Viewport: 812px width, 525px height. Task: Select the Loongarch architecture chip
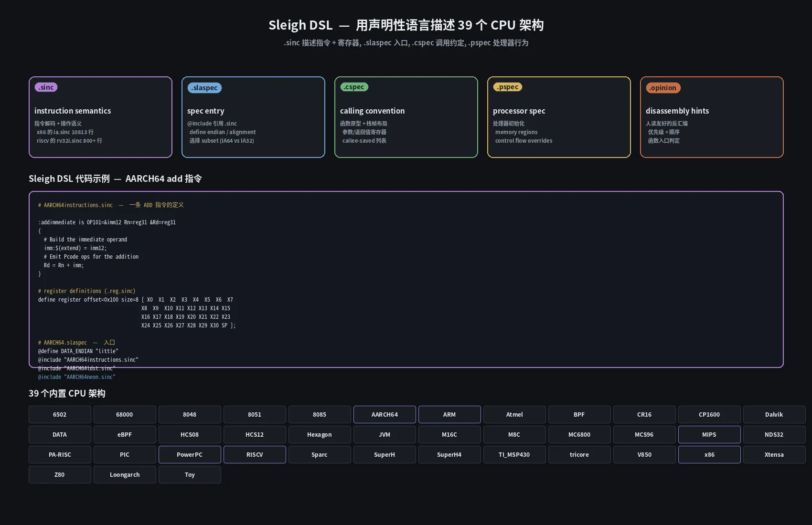tap(125, 474)
